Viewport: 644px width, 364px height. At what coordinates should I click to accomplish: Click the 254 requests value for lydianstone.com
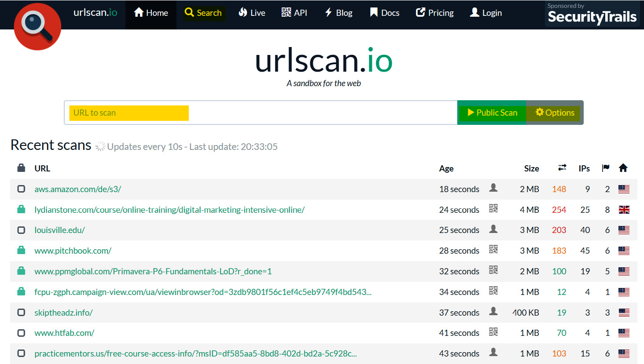(x=559, y=210)
